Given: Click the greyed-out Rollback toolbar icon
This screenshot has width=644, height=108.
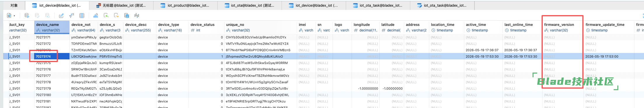Looking at the screenshot, I should click(x=48, y=15).
